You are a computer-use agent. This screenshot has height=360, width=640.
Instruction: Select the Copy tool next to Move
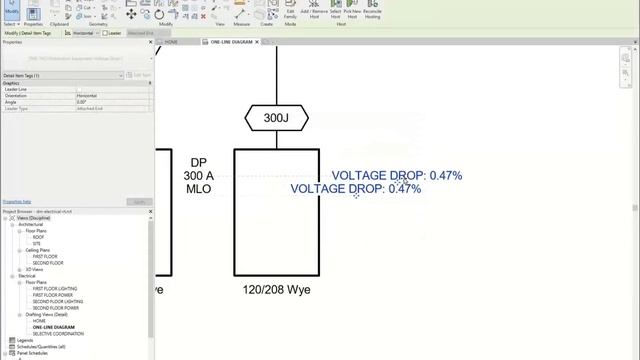coord(145,14)
